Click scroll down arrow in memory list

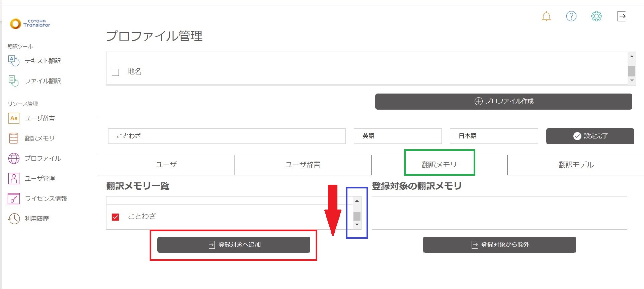point(357,225)
